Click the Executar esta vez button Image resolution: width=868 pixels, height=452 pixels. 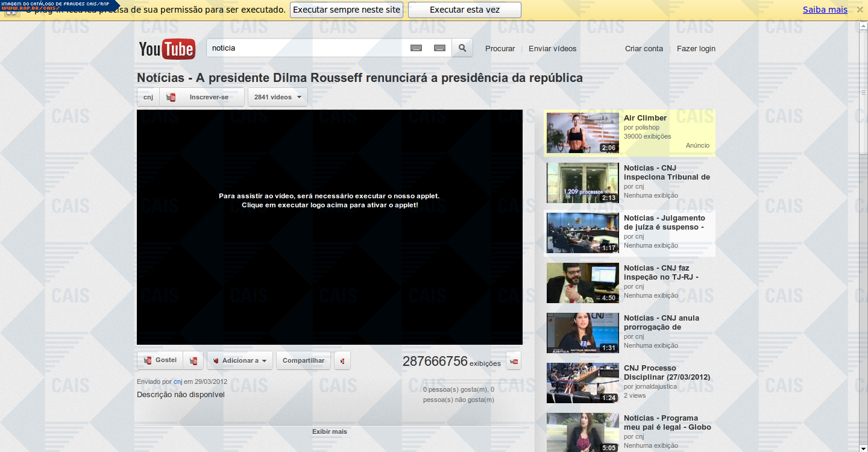(464, 10)
